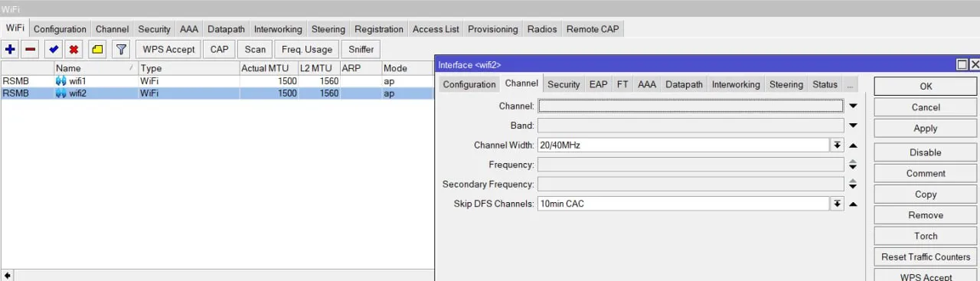Click the Skip DFS Channels field value

pyautogui.click(x=684, y=204)
